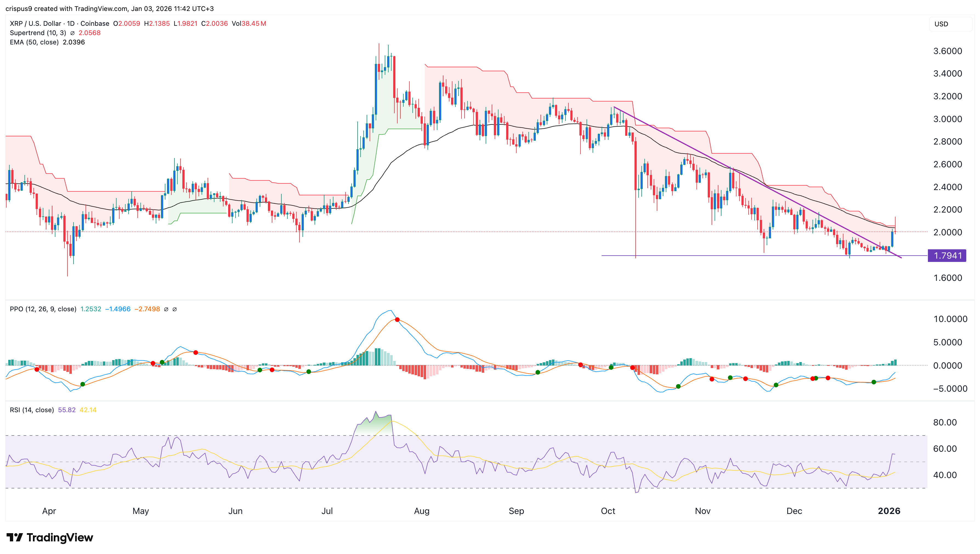Click the Vol 38.45M value in the header
This screenshot has width=980, height=554.
tap(249, 23)
